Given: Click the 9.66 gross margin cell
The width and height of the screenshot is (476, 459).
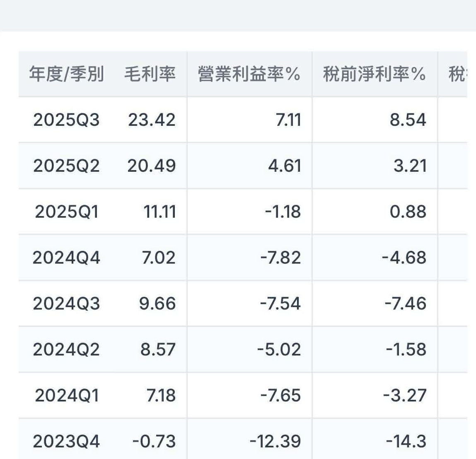Looking at the screenshot, I should [x=157, y=304].
